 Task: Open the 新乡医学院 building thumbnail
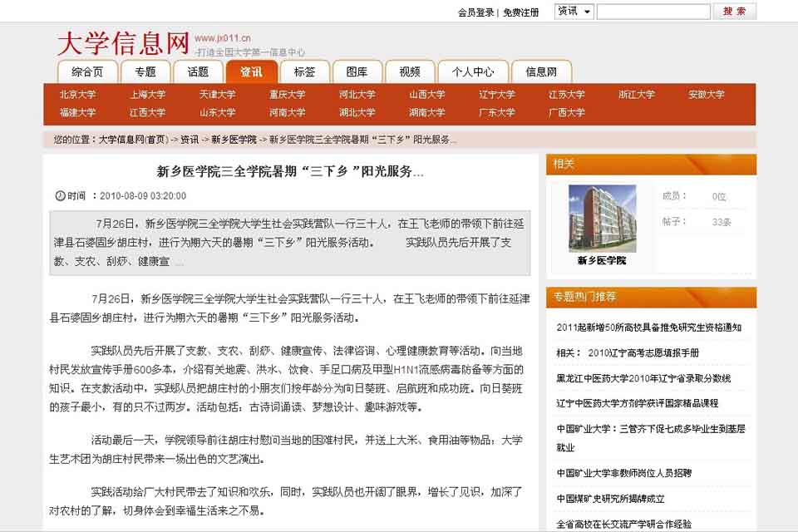[x=602, y=218]
